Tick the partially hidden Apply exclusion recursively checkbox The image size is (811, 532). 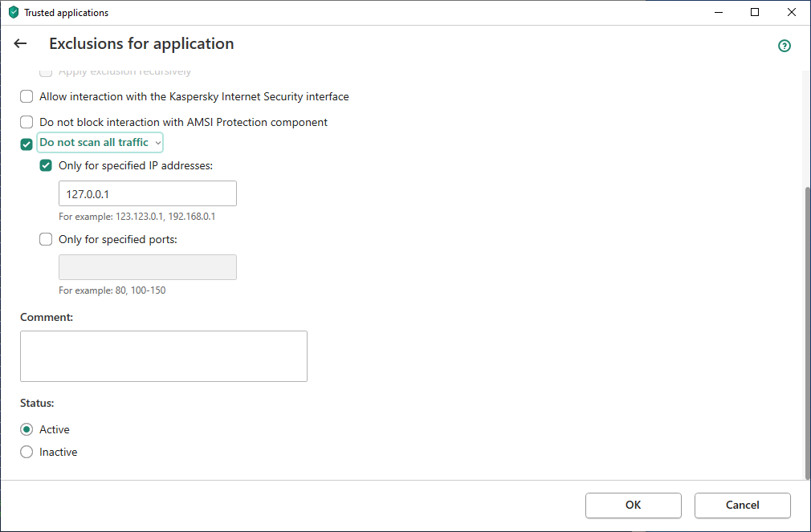click(x=46, y=72)
